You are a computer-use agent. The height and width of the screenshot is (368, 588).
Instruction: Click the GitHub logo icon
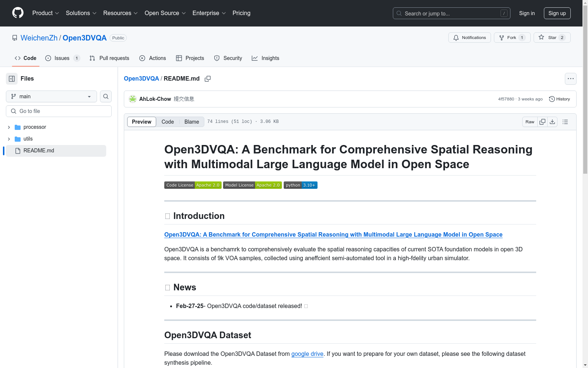[18, 13]
